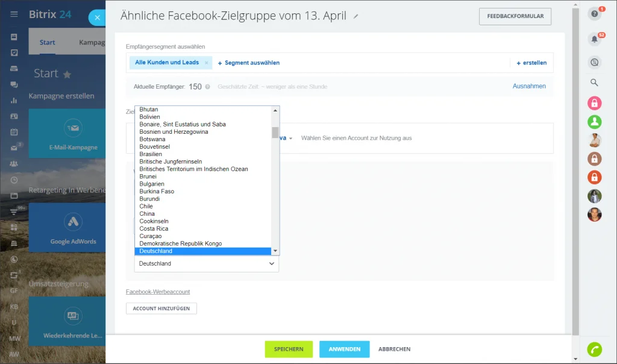
Task: Click the Speichern button
Action: coord(289,349)
